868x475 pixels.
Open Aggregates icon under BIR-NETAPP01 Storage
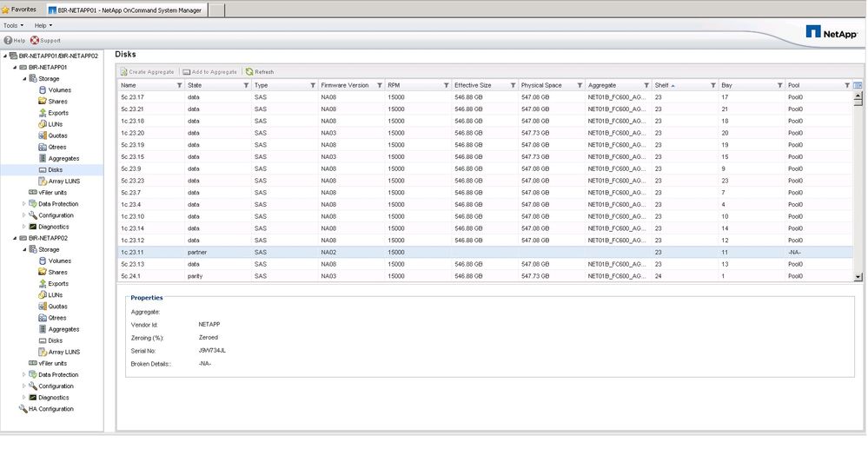[43, 158]
